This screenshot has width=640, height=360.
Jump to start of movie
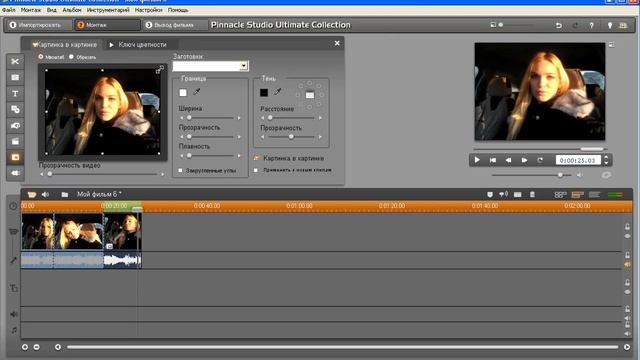tap(493, 160)
